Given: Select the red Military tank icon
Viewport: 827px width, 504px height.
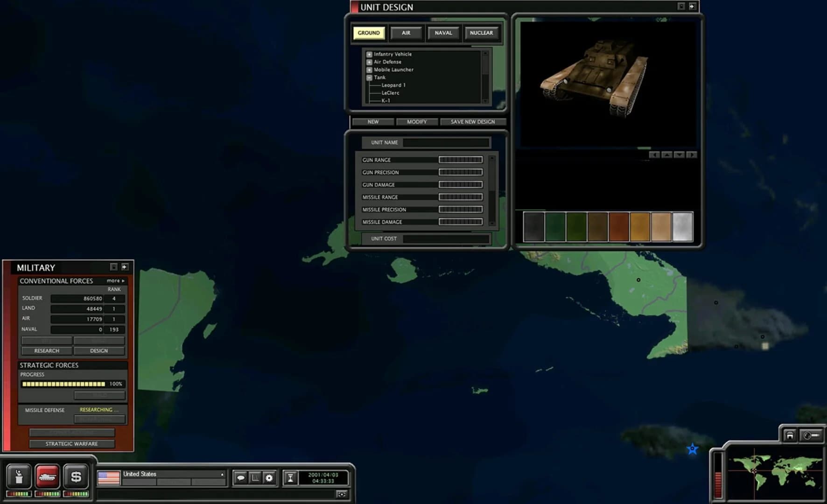Looking at the screenshot, I should coord(46,477).
